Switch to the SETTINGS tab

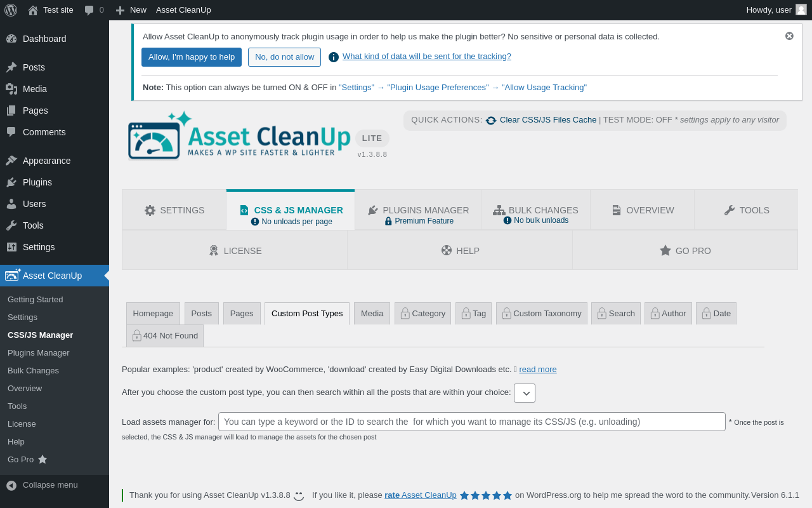click(x=174, y=210)
